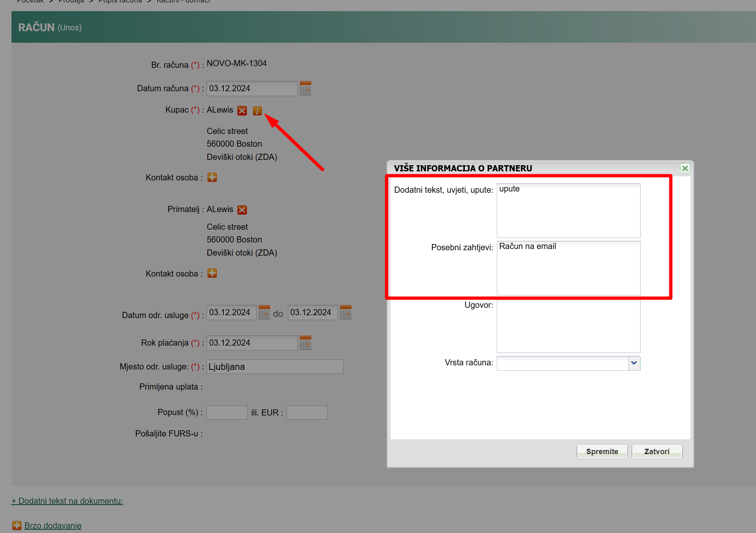The image size is (756, 533).
Task: Open calendar picker for Rok plaćanja
Action: [x=306, y=343]
